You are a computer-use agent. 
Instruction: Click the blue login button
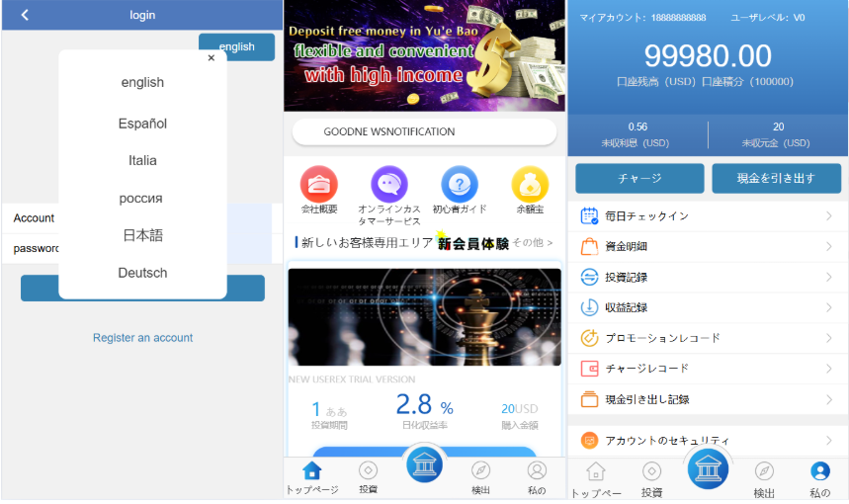[x=142, y=288]
